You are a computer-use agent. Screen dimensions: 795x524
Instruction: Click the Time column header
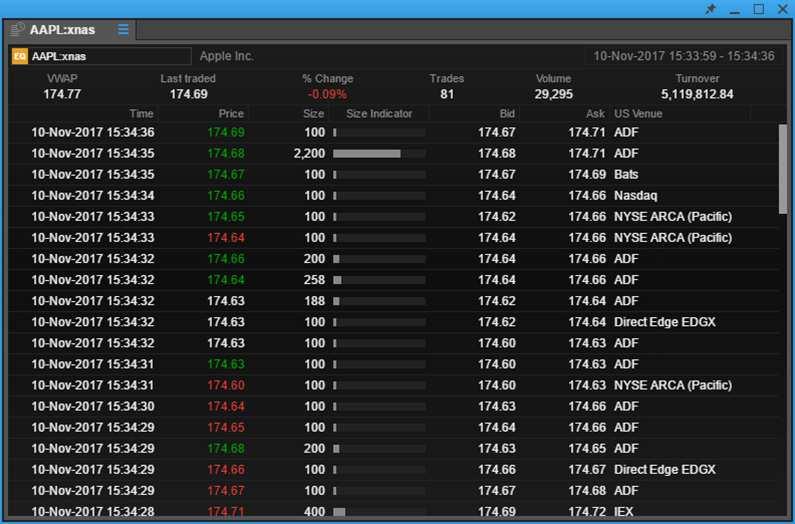(x=141, y=114)
